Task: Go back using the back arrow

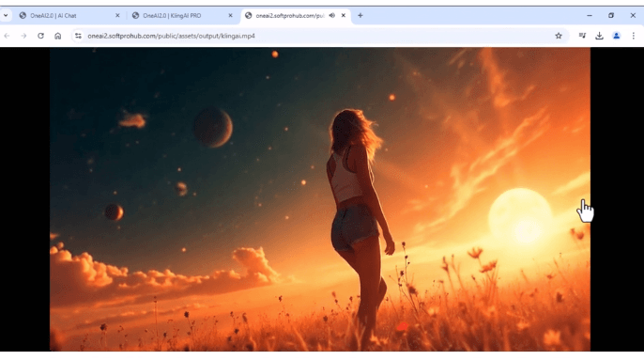Action: pyautogui.click(x=7, y=36)
